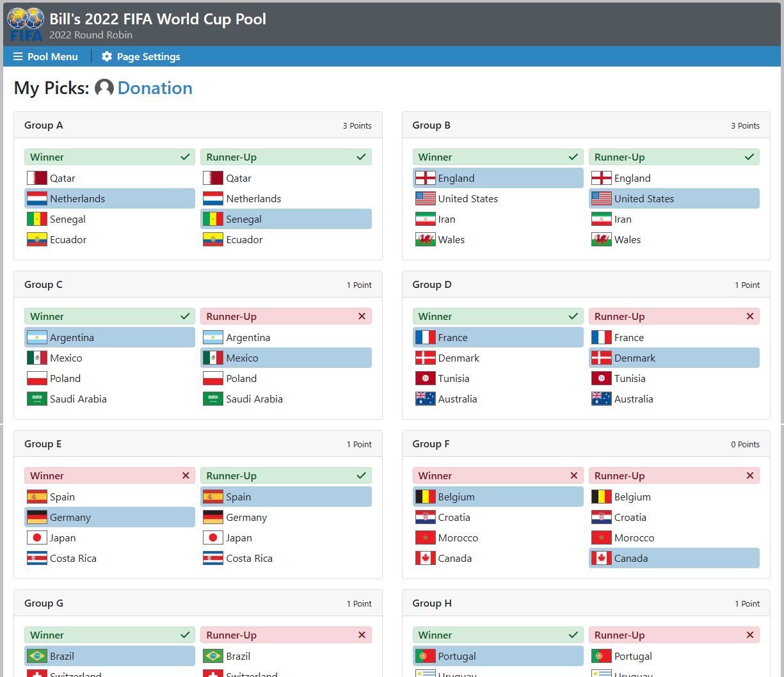Click France flag in Group D Runner-Up
Screen dimensions: 784x677
point(602,337)
